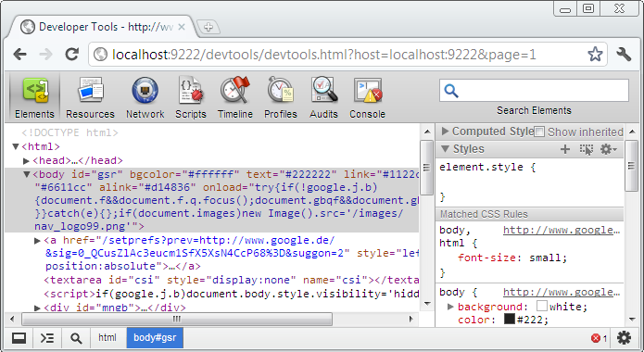Select the body#gsr breadcrumb
Screen dimensions: 644x352
(x=155, y=337)
